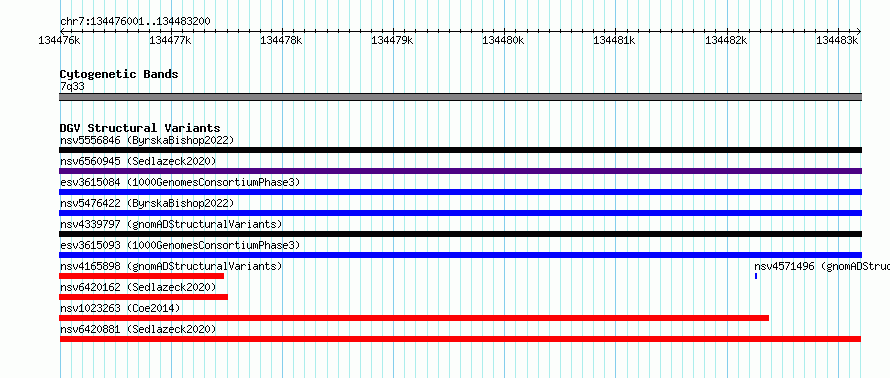
Task: Open the nsv1023263 red variant bar
Action: (414, 318)
